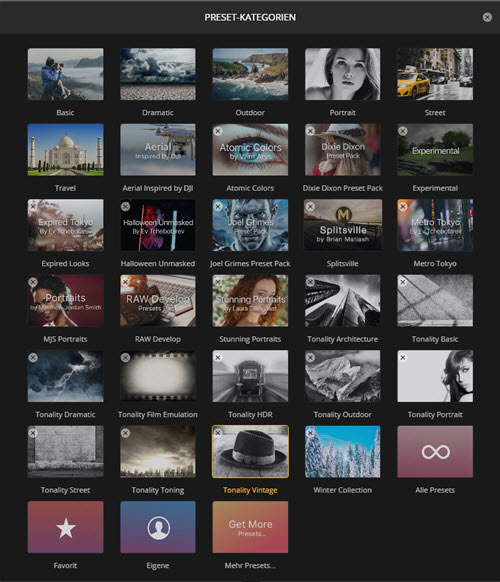Select the Tonality Basic thumbnail
The height and width of the screenshot is (582, 500).
tap(435, 301)
